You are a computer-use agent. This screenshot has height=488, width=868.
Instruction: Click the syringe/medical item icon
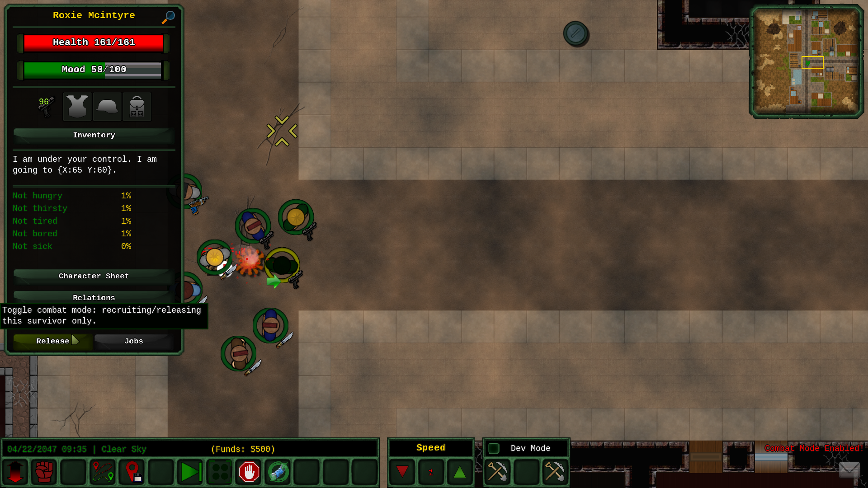[x=278, y=471]
